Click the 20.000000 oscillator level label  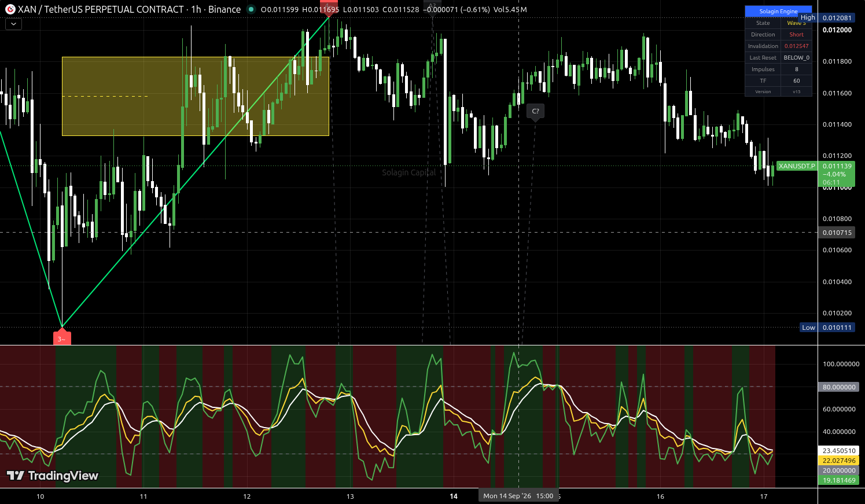839,470
